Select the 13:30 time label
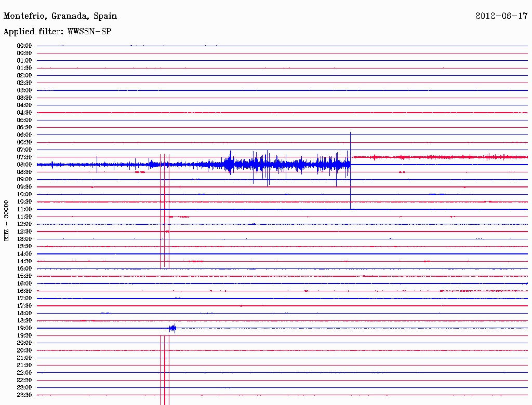The image size is (532, 405). pyautogui.click(x=24, y=247)
